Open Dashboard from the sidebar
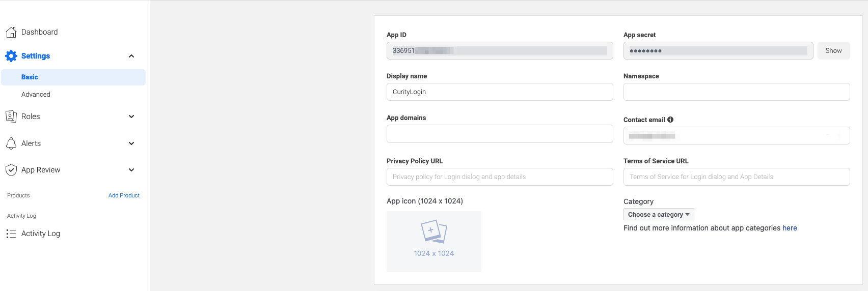Image resolution: width=868 pixels, height=291 pixels. click(x=39, y=32)
